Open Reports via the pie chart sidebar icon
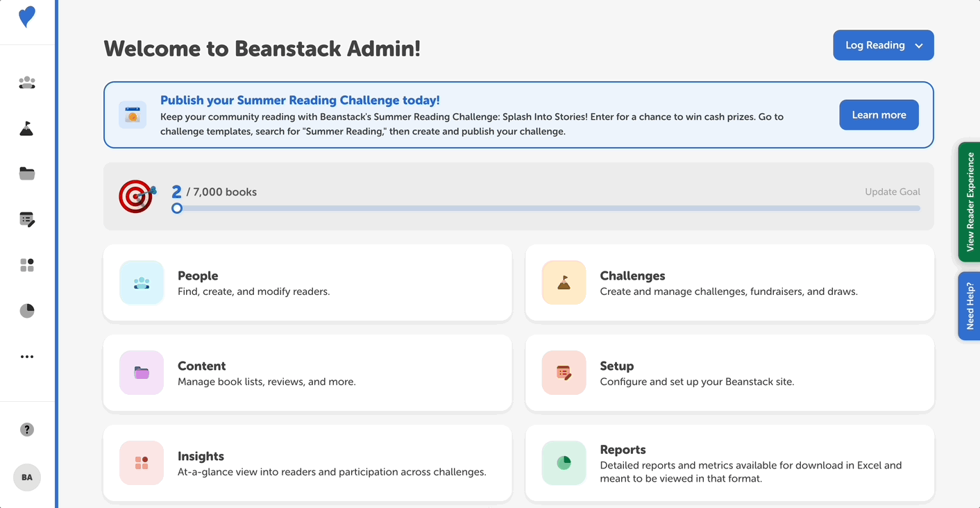Screen dimensions: 980x508 click(x=26, y=310)
